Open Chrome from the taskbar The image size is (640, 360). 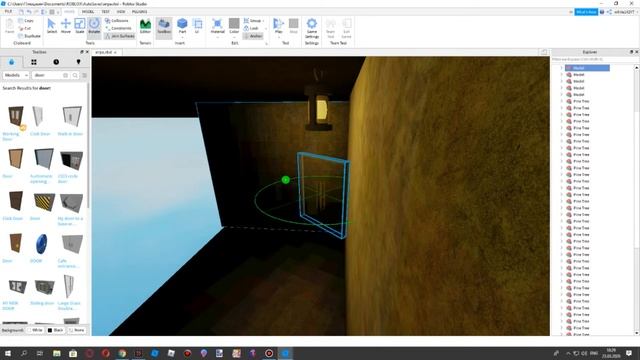(122, 353)
